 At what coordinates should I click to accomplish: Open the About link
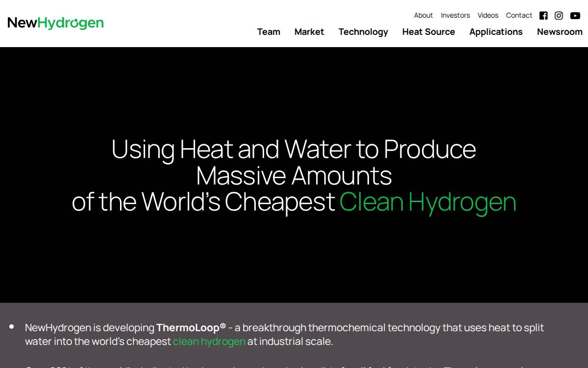point(423,15)
